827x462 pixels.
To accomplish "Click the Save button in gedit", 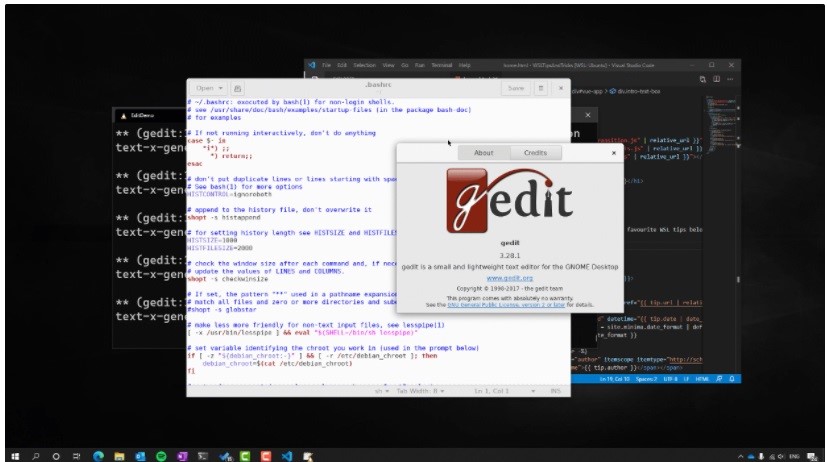I will click(515, 88).
